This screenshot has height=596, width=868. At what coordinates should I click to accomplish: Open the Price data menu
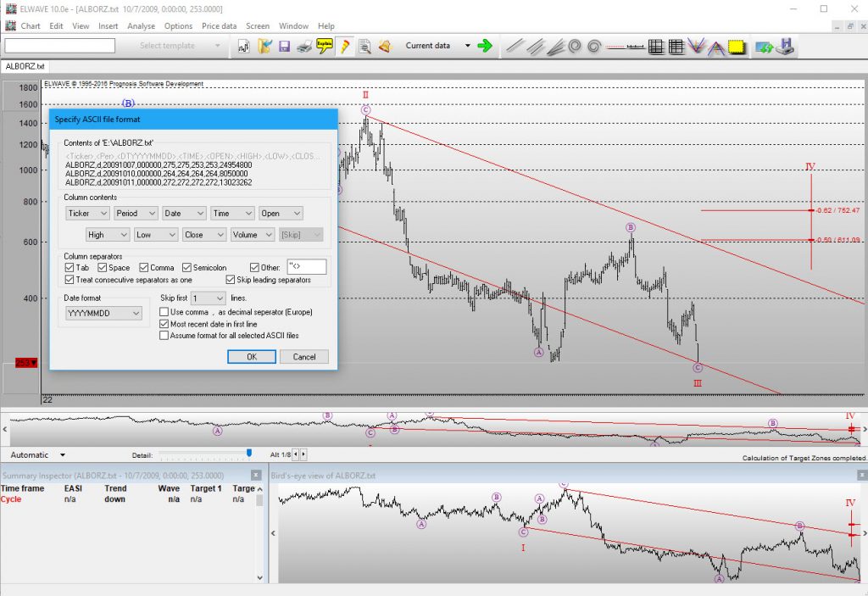point(219,26)
